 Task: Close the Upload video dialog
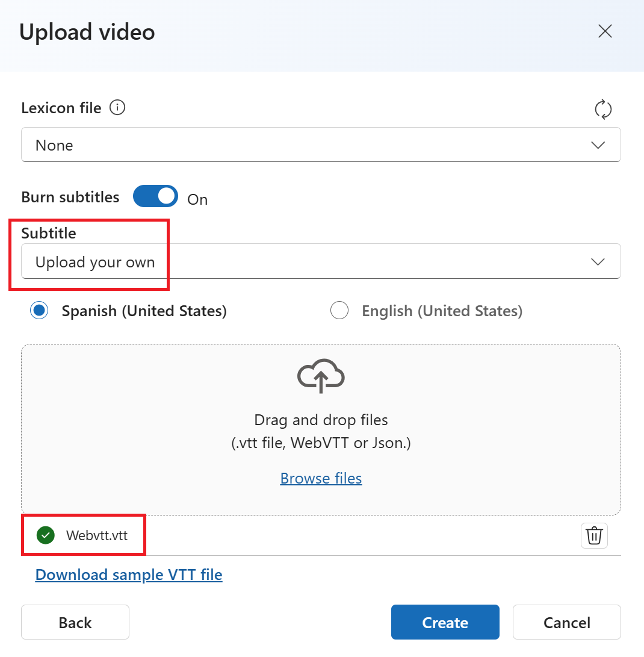point(605,31)
